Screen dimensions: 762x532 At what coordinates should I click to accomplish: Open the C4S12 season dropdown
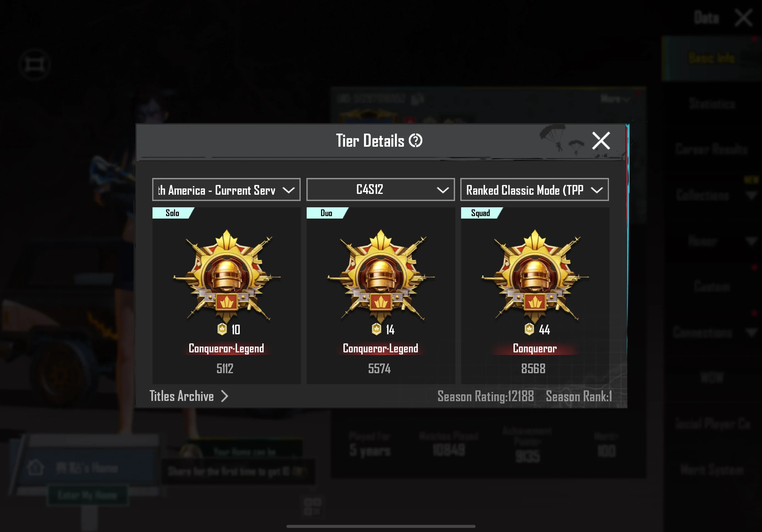pyautogui.click(x=380, y=190)
